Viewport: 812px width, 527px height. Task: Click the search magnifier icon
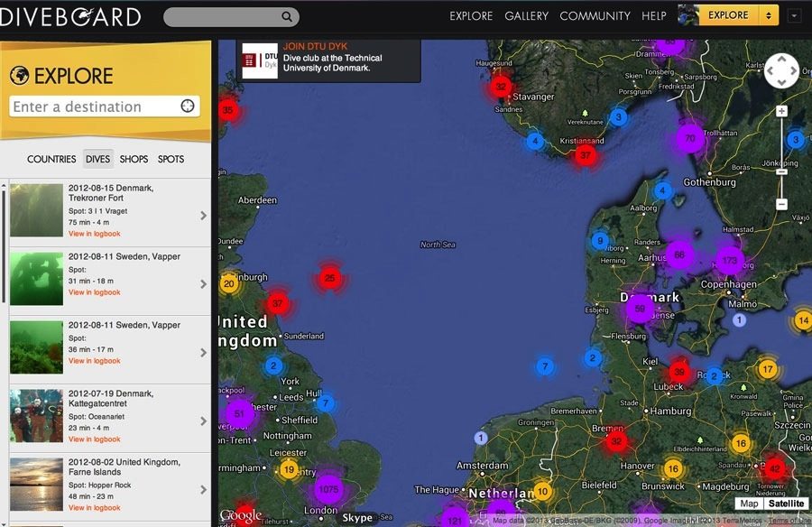[286, 16]
